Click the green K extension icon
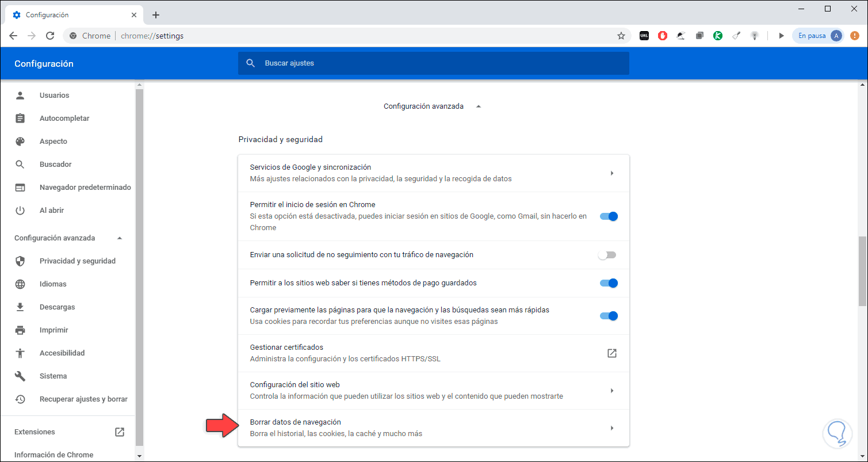This screenshot has height=462, width=868. pyautogui.click(x=718, y=36)
